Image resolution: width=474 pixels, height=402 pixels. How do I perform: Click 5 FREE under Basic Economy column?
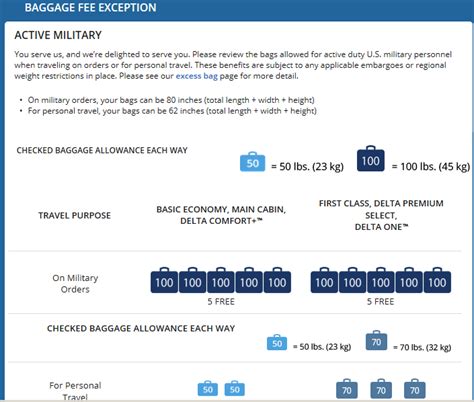(x=221, y=301)
